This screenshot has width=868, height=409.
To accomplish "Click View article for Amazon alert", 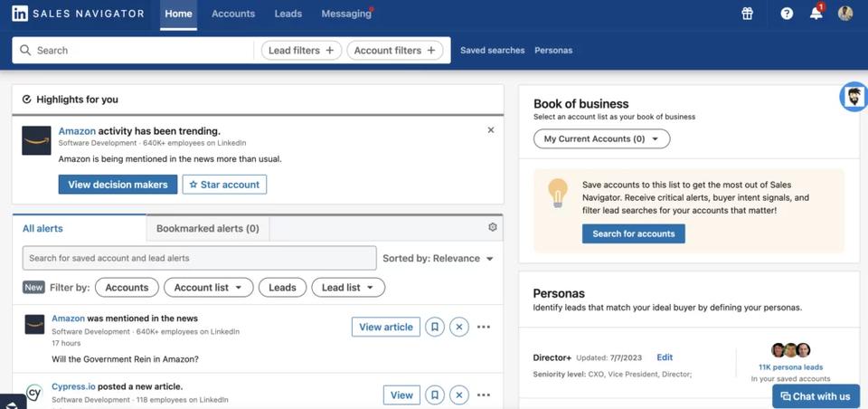I will 386,327.
